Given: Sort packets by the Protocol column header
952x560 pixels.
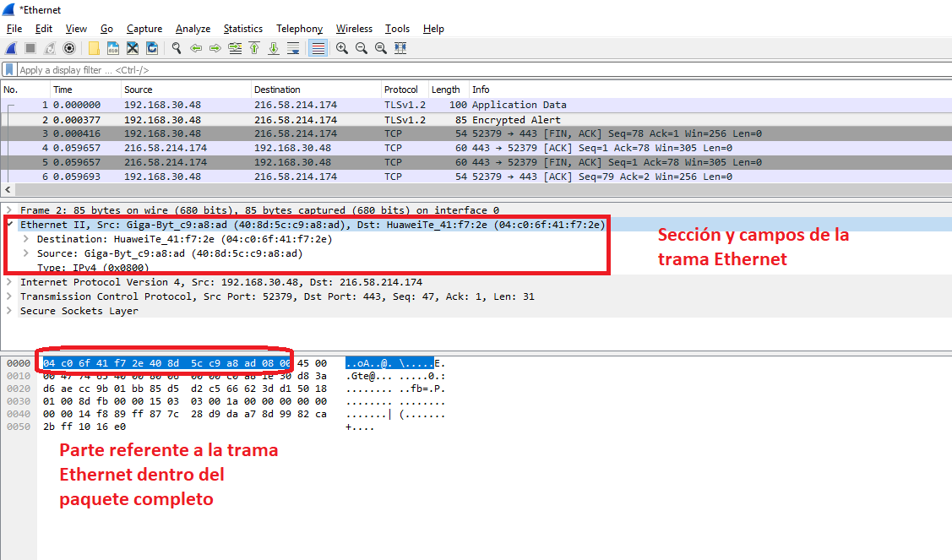Looking at the screenshot, I should tap(401, 90).
